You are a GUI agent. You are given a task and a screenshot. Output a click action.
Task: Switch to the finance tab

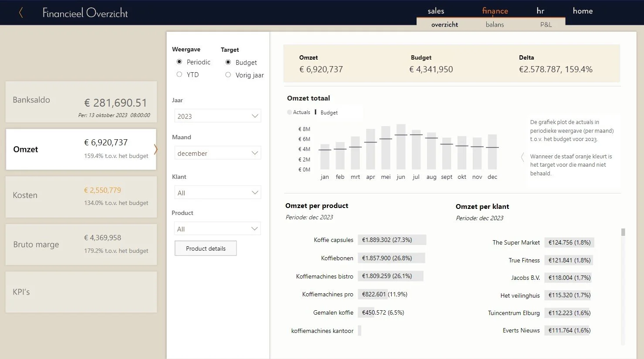click(495, 11)
